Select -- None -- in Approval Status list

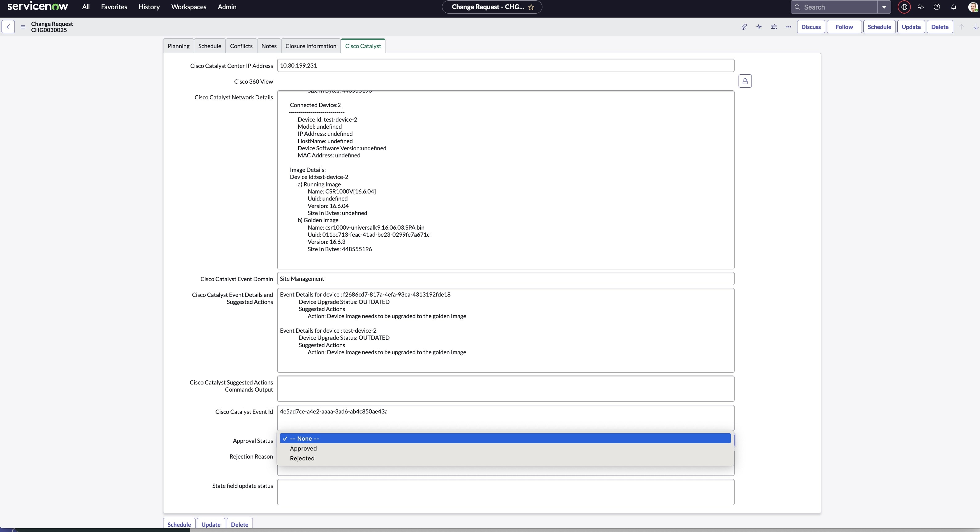[x=505, y=438]
